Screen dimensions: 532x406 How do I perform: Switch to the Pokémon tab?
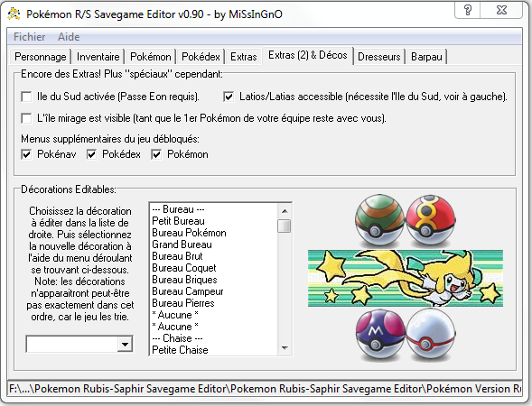pyautogui.click(x=151, y=57)
